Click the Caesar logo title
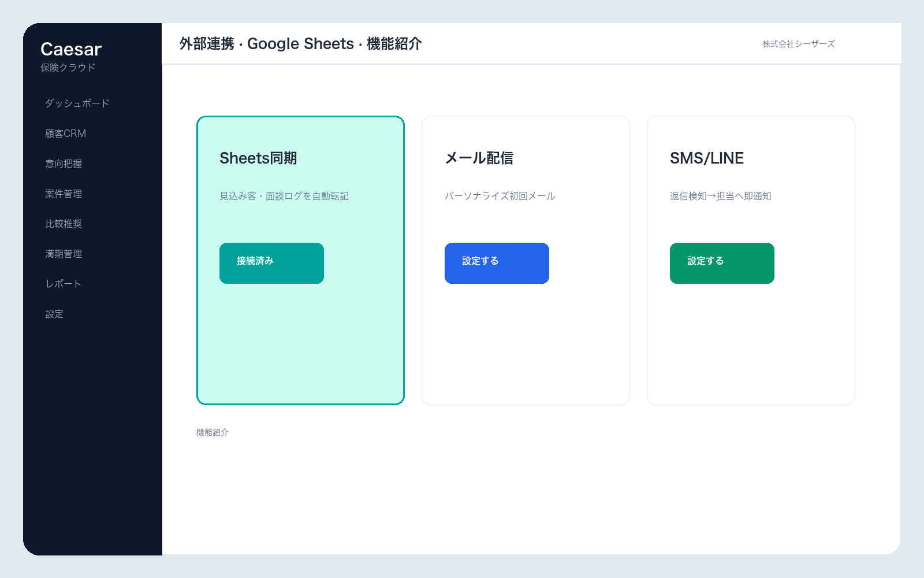This screenshot has height=578, width=924. pos(71,49)
